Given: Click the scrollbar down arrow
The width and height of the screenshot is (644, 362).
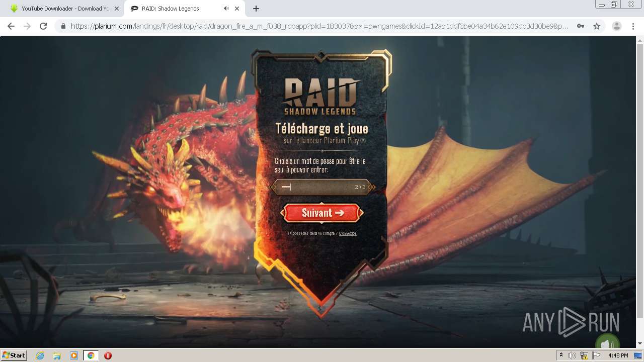Looking at the screenshot, I should coord(640,343).
